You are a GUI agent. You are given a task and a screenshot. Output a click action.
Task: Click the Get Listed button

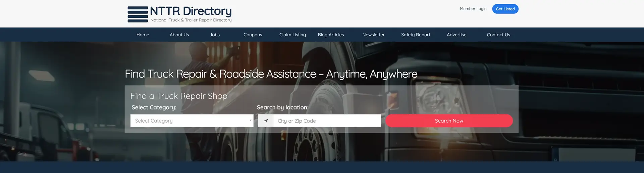(505, 9)
